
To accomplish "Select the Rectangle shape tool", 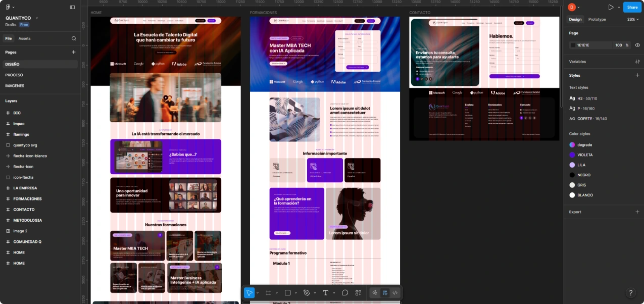I will [287, 292].
